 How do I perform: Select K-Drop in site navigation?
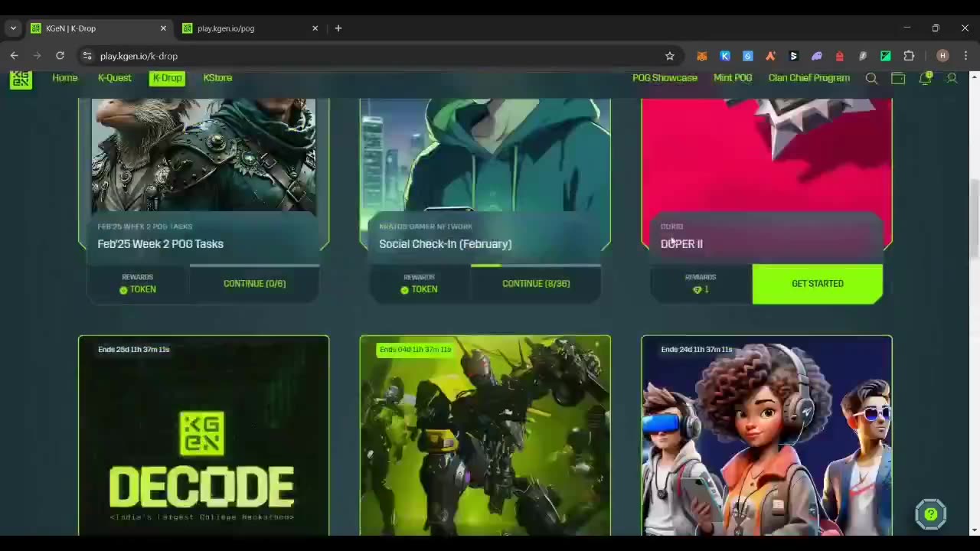click(167, 78)
